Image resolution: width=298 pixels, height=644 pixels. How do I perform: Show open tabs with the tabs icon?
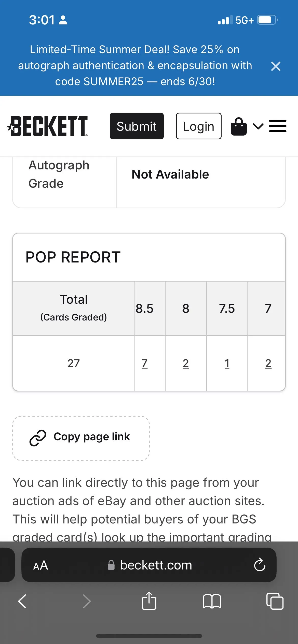[x=275, y=601]
